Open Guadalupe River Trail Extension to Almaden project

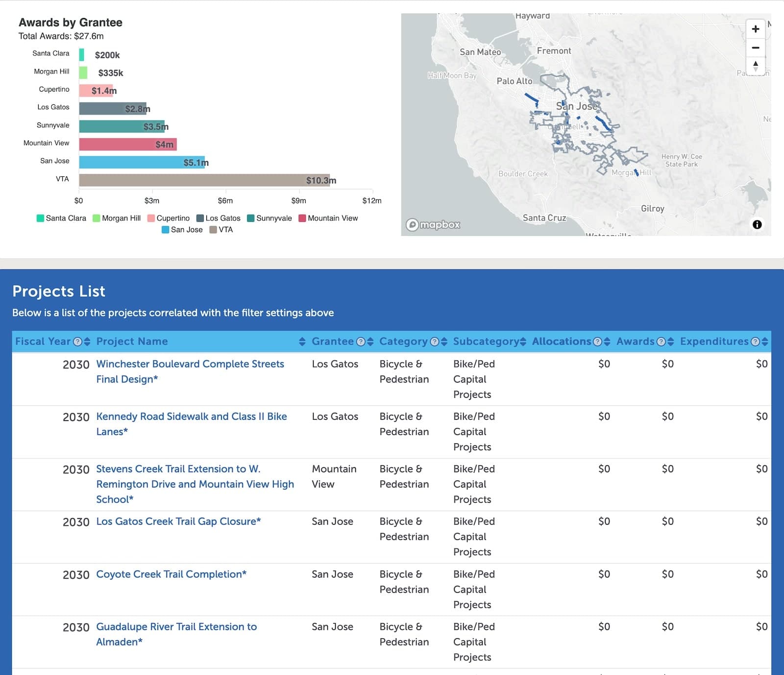tap(176, 634)
